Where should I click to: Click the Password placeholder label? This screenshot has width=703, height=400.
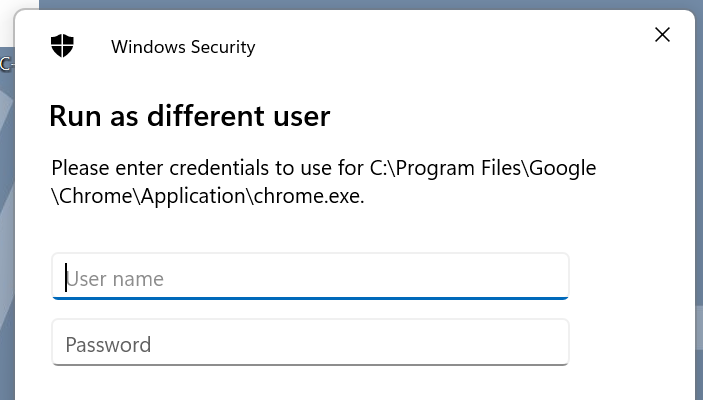pyautogui.click(x=108, y=344)
